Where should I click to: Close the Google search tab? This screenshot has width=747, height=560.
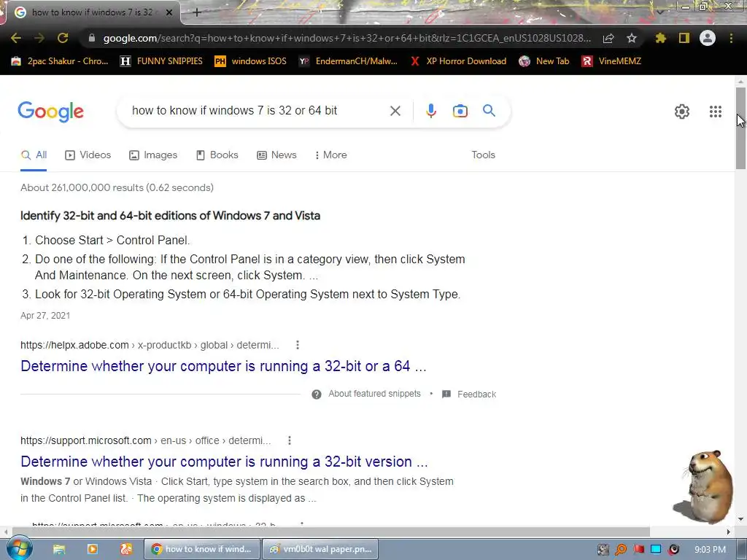click(x=169, y=12)
